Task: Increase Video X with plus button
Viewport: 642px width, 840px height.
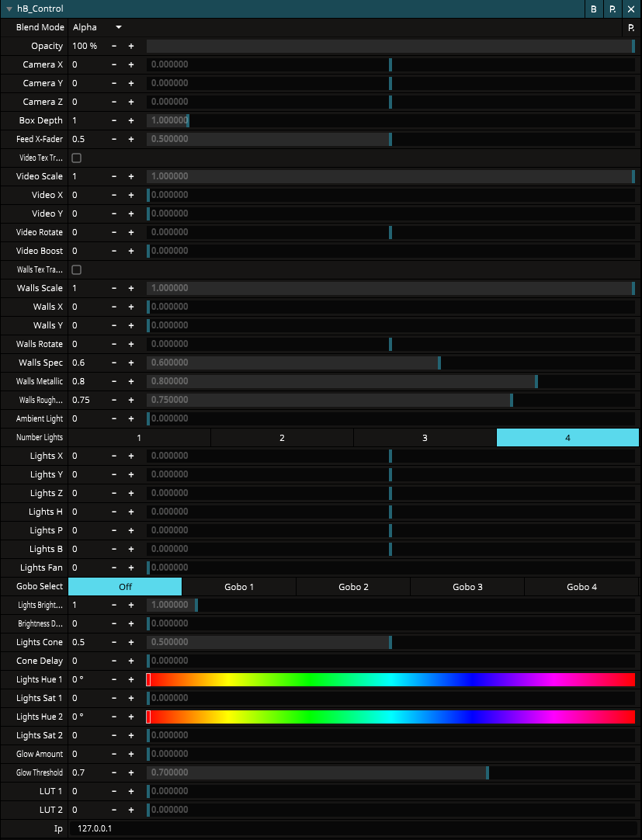Action: [130, 195]
